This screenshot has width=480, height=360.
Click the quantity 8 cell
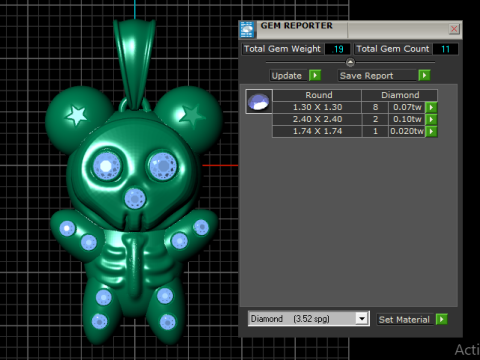[x=375, y=107]
